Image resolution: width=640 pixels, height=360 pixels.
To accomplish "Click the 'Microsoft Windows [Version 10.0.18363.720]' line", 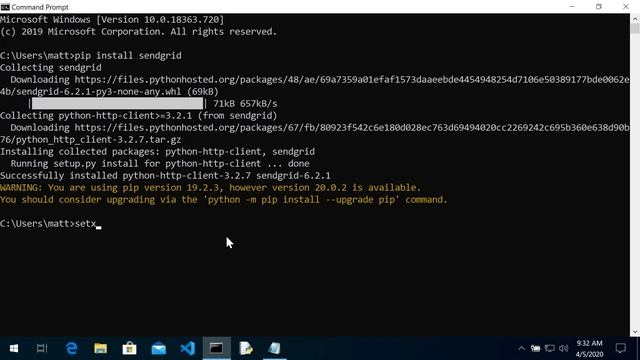I will [112, 20].
